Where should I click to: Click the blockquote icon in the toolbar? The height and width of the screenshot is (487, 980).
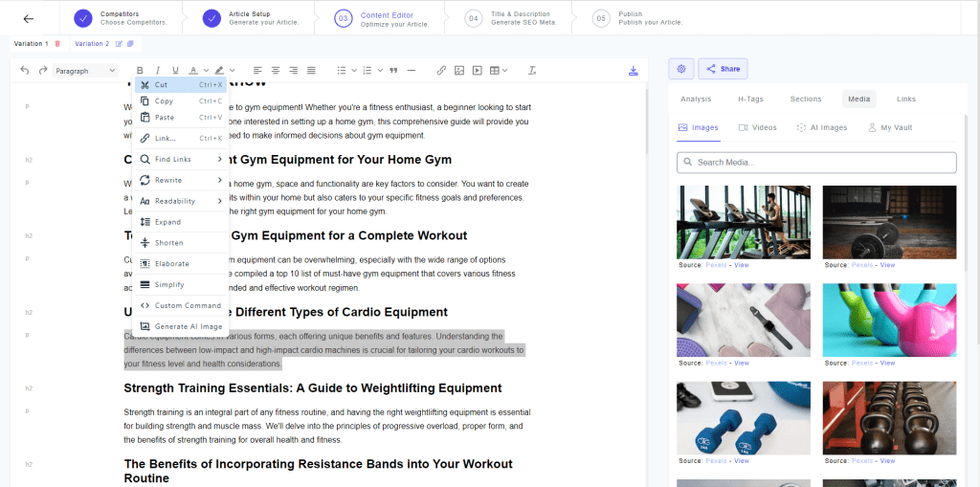pyautogui.click(x=393, y=71)
